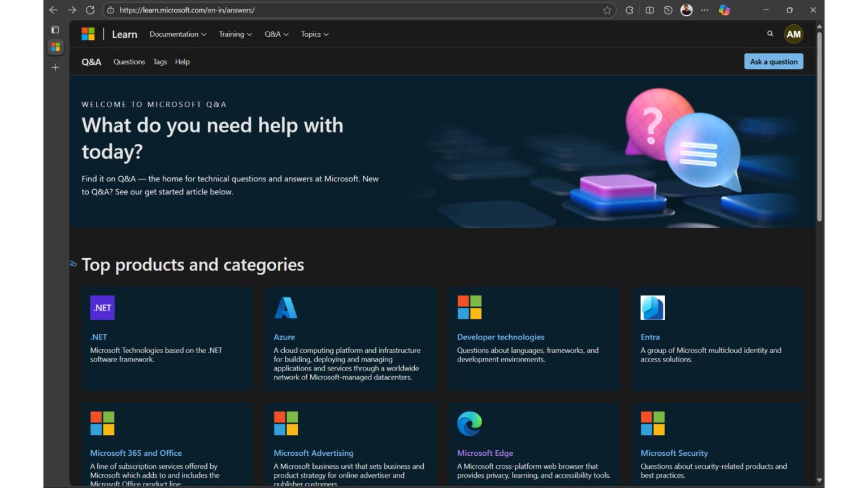The height and width of the screenshot is (488, 868).
Task: Click the AM account avatar
Action: [x=793, y=34]
